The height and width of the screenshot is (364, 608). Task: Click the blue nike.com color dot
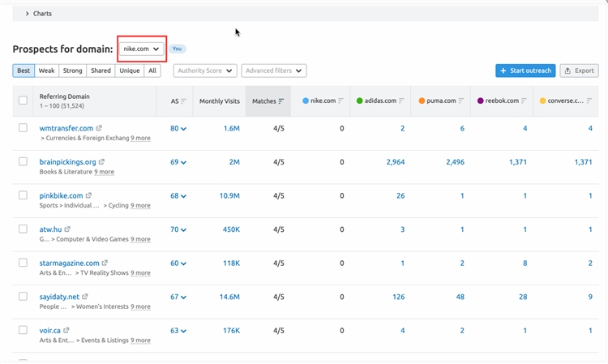306,101
